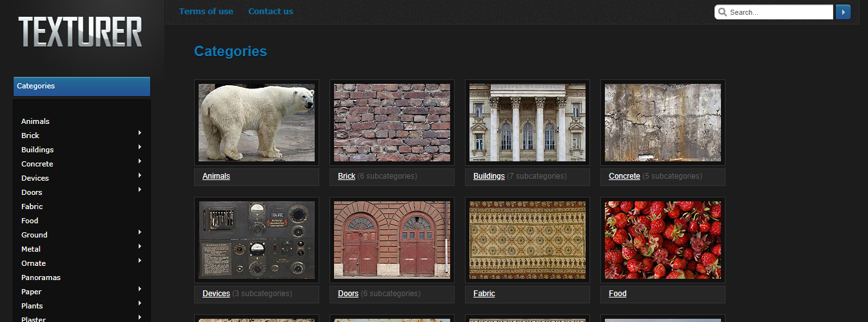Click the Brick caption link under thumbnail
This screenshot has height=322, width=868.
coord(346,176)
